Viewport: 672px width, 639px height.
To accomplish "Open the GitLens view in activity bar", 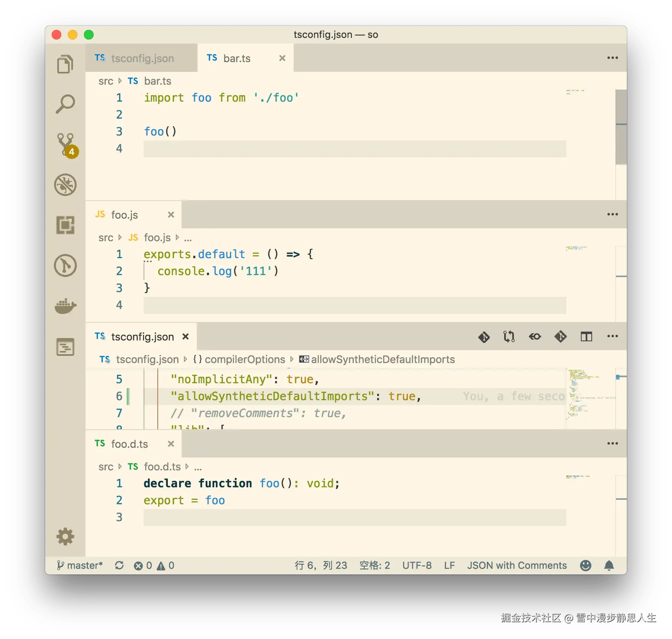I will pyautogui.click(x=65, y=265).
